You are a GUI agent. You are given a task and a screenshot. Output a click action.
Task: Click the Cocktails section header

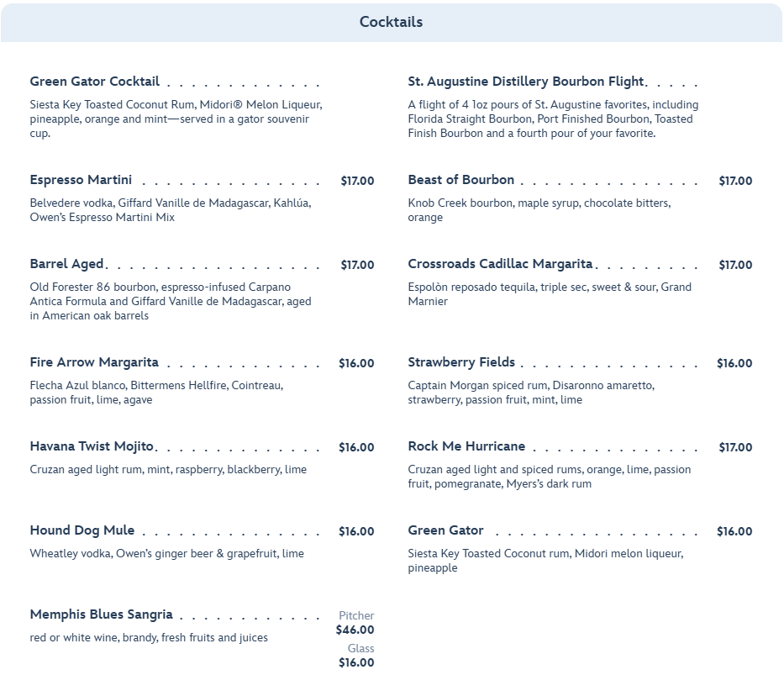click(391, 22)
